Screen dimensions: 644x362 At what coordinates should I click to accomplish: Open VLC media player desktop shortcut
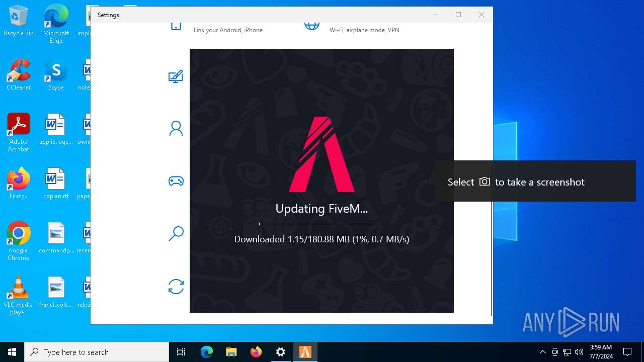pos(19,296)
